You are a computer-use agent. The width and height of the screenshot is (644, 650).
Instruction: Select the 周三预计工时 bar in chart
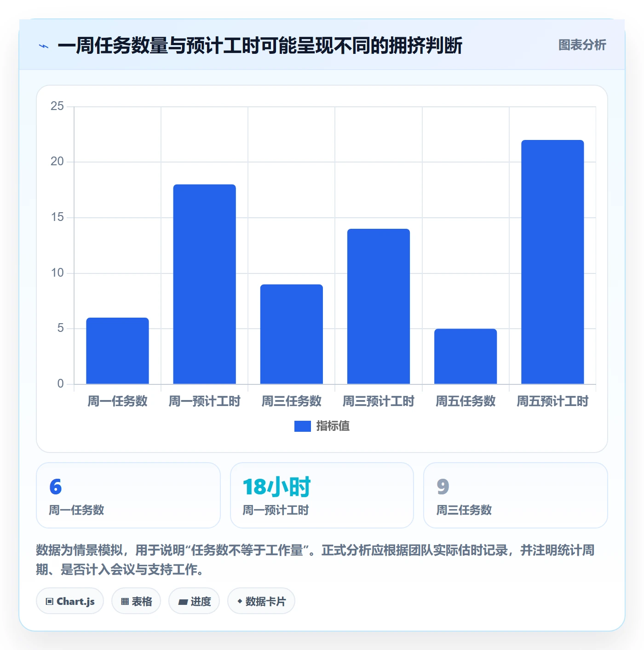(379, 307)
